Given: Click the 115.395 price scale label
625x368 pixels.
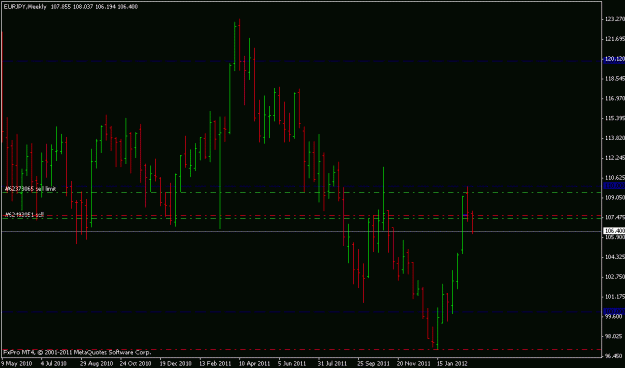Looking at the screenshot, I should pos(615,118).
